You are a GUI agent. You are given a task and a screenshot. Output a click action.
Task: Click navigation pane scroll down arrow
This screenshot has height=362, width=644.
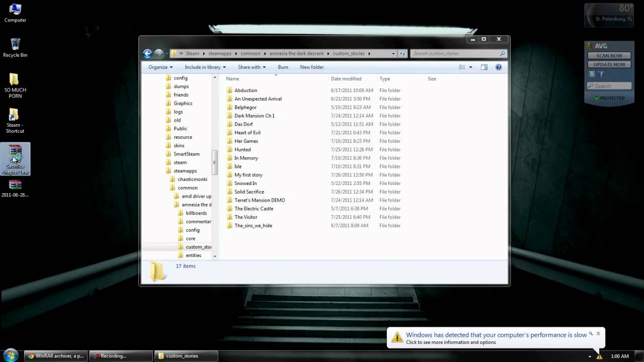215,256
